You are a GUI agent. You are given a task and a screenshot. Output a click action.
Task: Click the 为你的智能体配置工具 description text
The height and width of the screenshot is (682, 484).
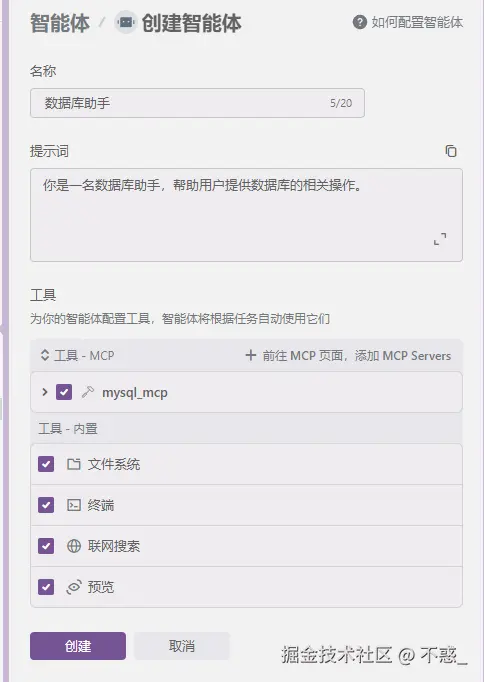[180, 319]
